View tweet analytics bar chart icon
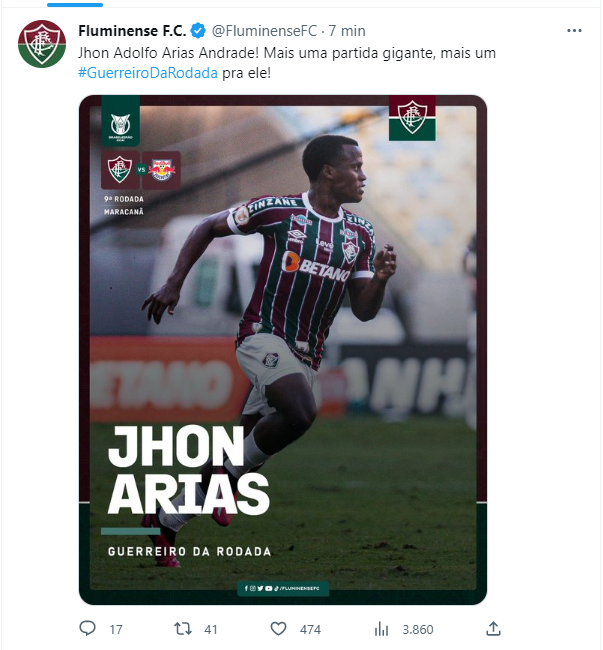603x650 pixels. [381, 629]
